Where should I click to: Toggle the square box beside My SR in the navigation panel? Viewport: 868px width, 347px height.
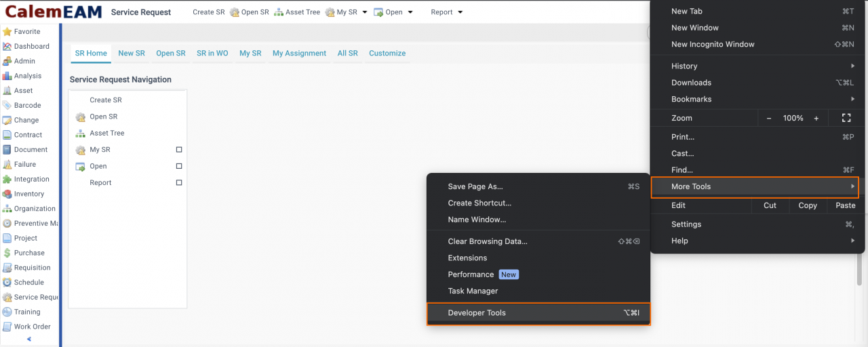pos(179,150)
